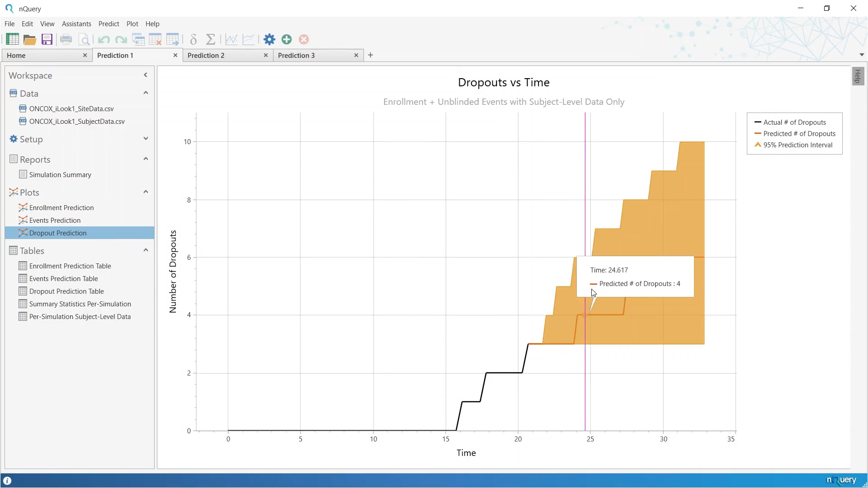Click the green plus add icon
Screen dimensions: 868x488
click(287, 39)
